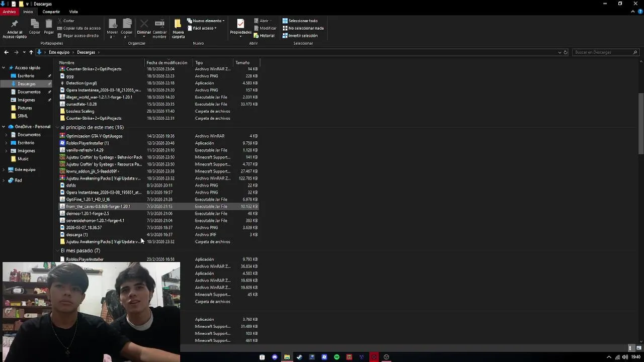Click Pegar acceso directo
The width and height of the screenshot is (644, 362).
click(78, 36)
